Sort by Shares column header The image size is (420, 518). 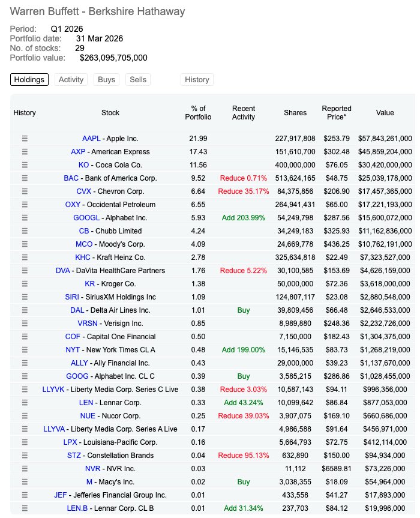coord(295,113)
